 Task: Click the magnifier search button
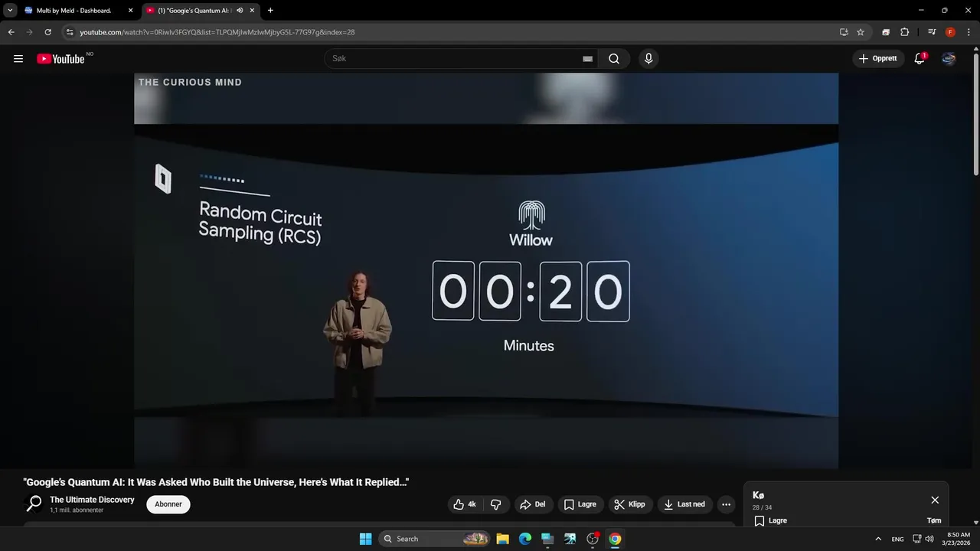[614, 59]
